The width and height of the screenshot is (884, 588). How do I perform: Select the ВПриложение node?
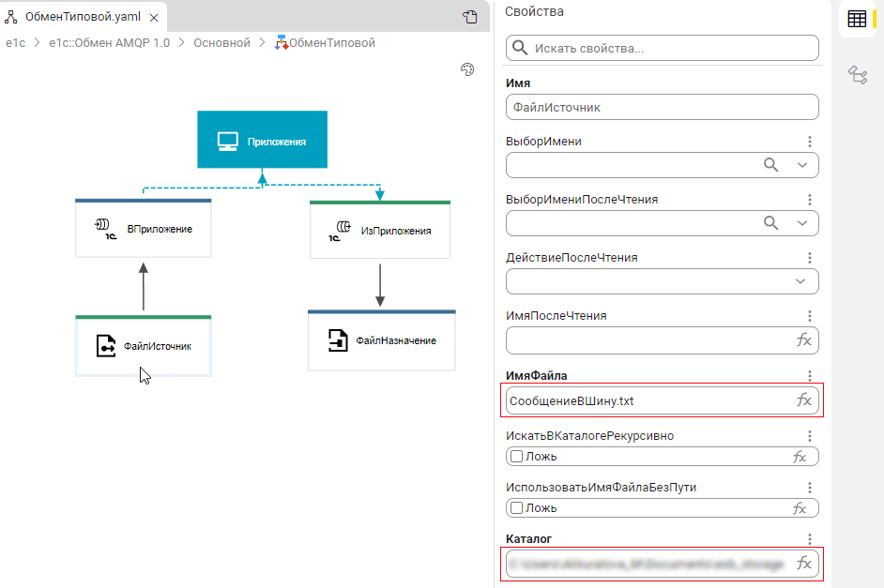point(144,228)
